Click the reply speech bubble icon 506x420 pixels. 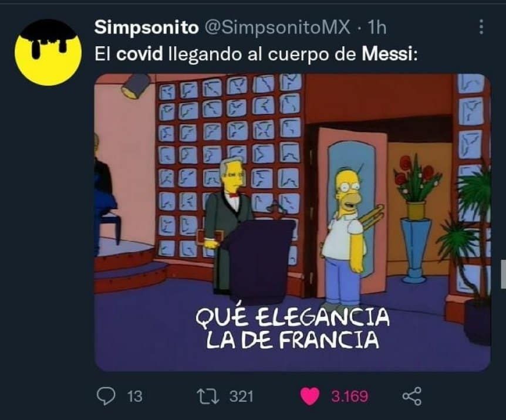106,396
